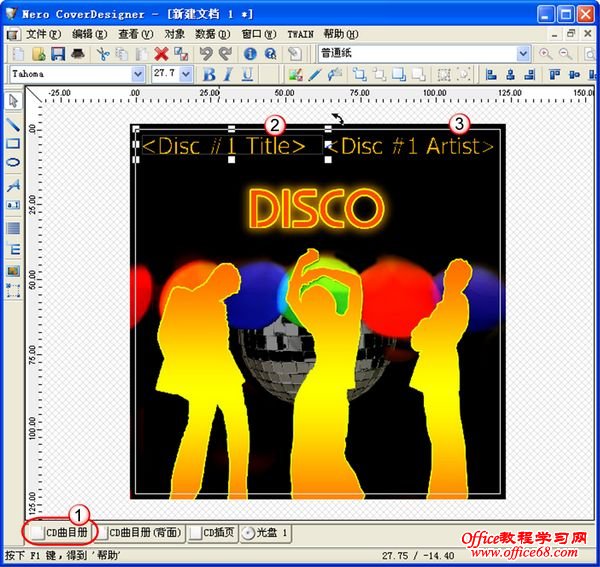Toggle Bold text formatting
This screenshot has width=600, height=567.
point(209,75)
